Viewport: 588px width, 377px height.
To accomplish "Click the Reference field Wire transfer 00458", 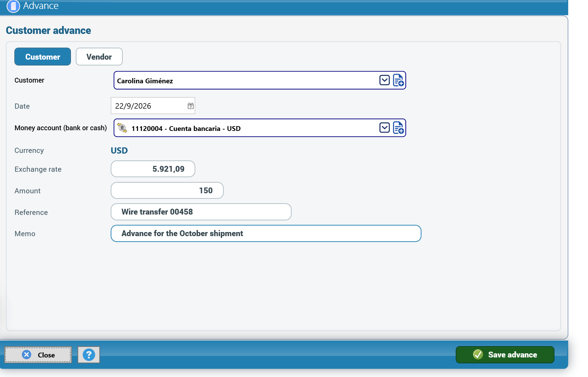I will 201,212.
